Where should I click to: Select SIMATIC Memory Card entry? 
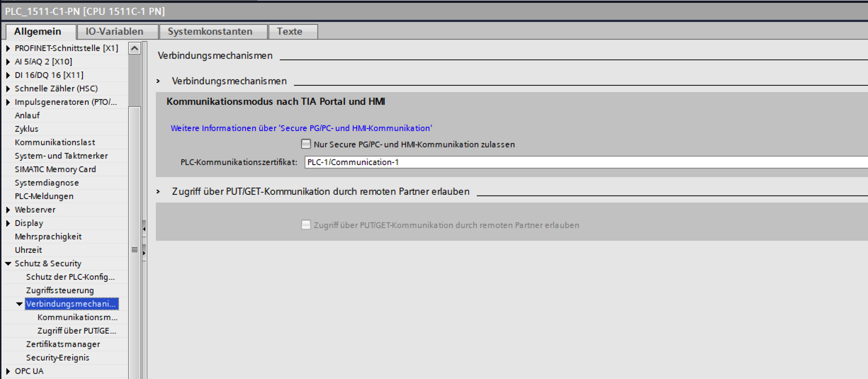coord(55,169)
